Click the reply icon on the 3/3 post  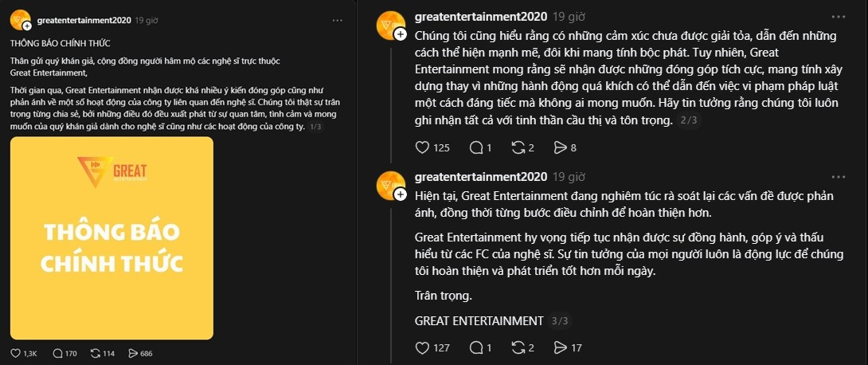pyautogui.click(x=476, y=347)
